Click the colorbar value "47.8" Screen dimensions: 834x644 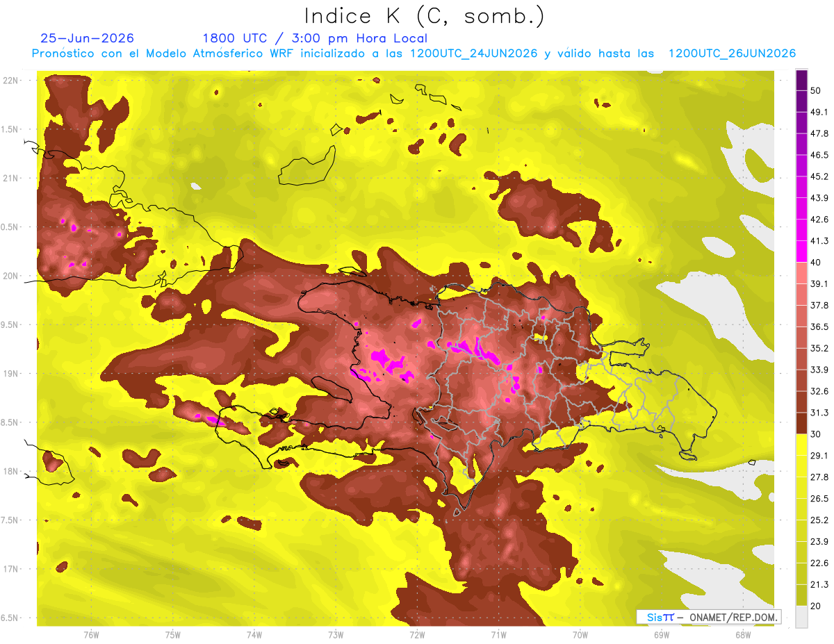(819, 133)
